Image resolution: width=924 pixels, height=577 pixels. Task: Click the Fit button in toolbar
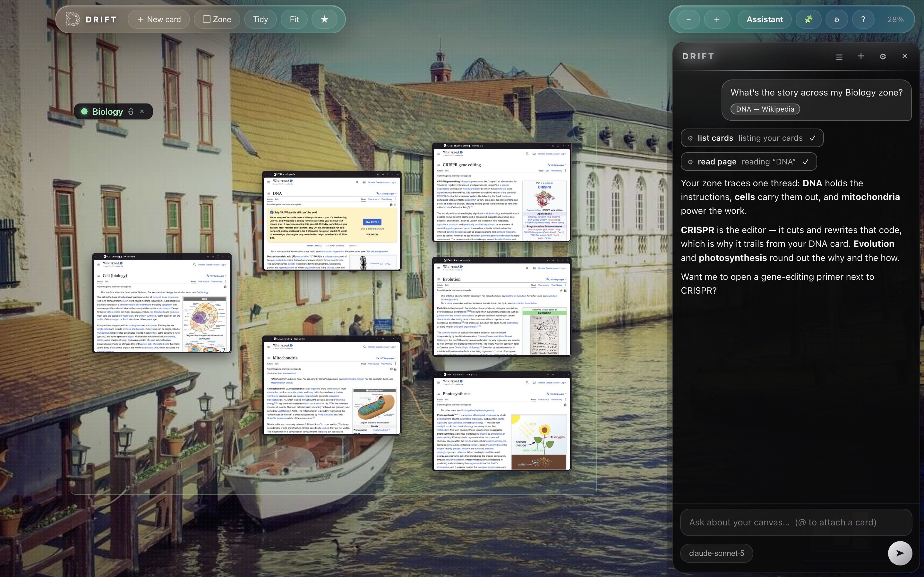[x=294, y=20]
